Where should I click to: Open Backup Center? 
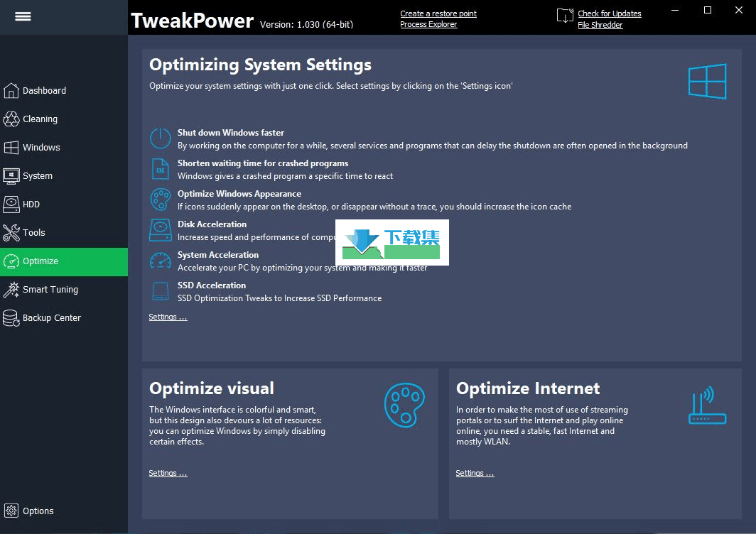click(64, 318)
